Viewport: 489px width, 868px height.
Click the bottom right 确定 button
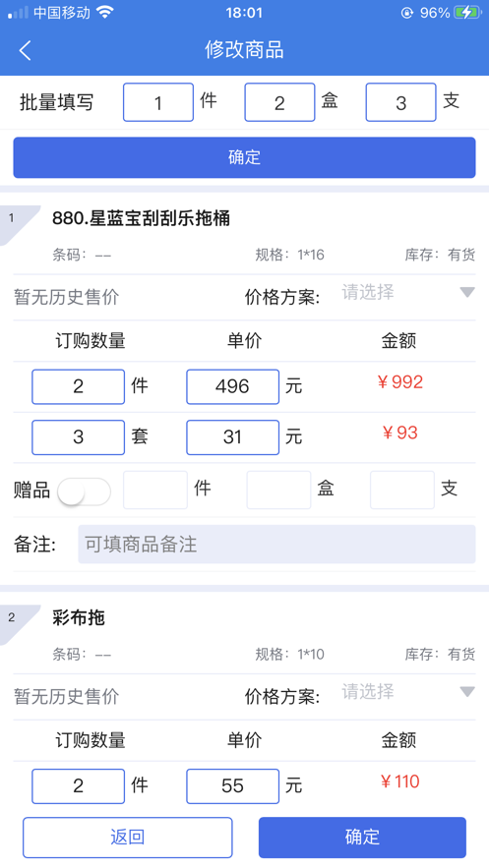coord(362,837)
